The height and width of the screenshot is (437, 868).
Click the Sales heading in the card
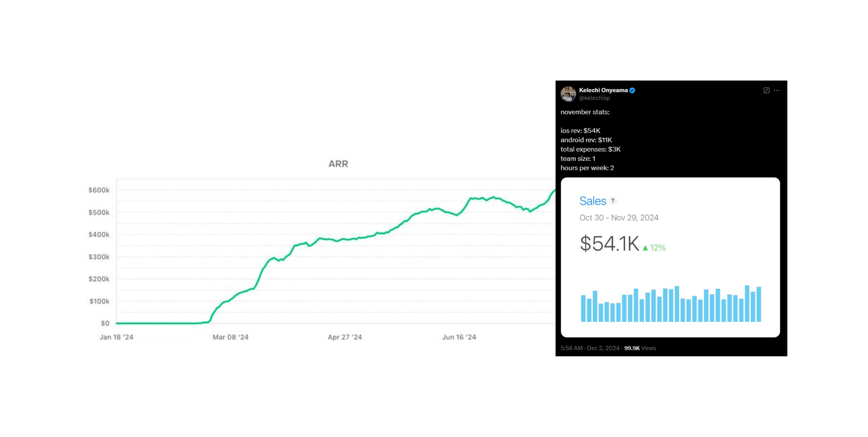(x=592, y=201)
